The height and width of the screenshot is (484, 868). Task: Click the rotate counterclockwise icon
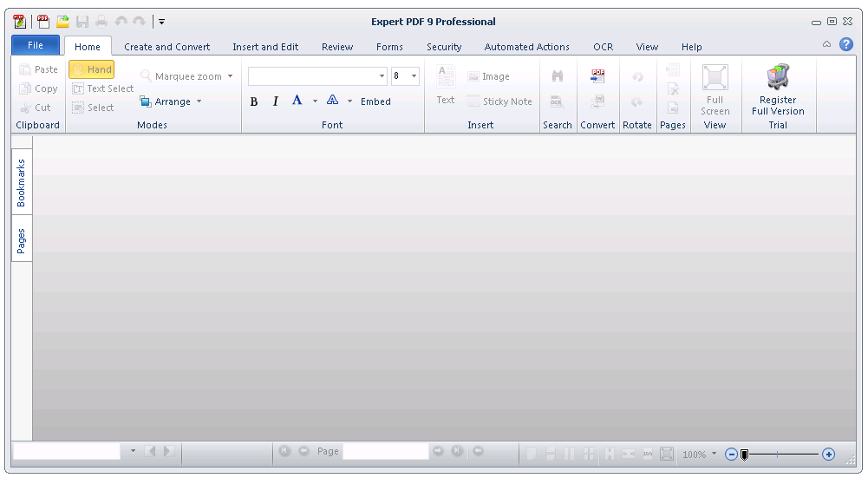[637, 76]
